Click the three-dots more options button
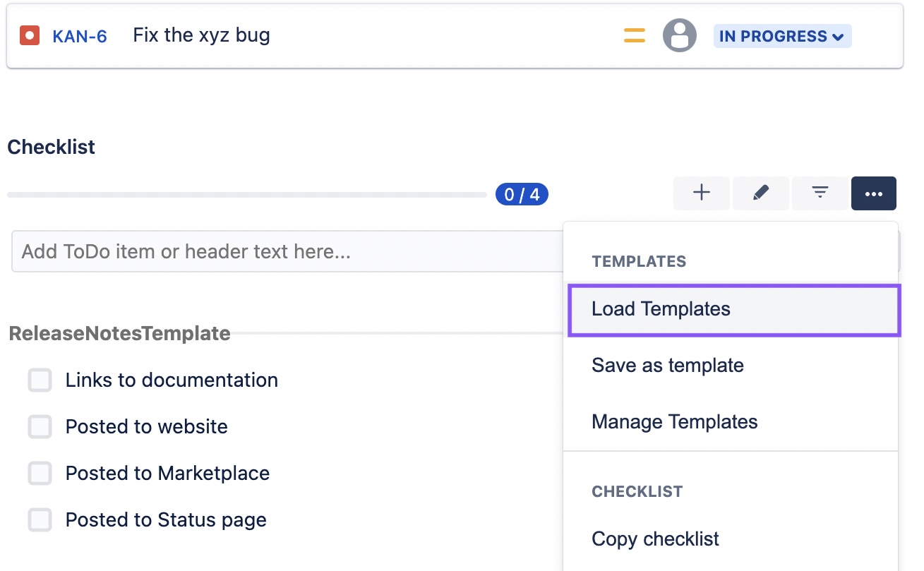Image resolution: width=924 pixels, height=571 pixels. [874, 193]
